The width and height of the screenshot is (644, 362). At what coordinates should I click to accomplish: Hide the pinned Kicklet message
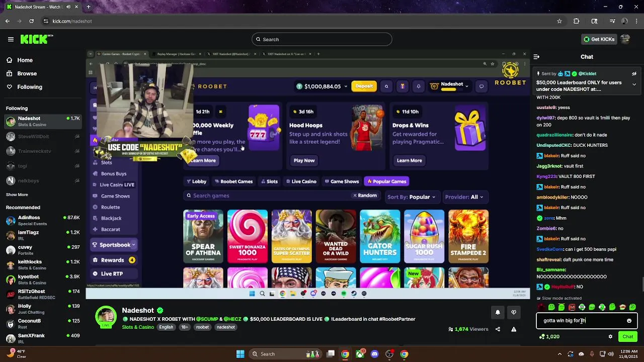click(634, 74)
